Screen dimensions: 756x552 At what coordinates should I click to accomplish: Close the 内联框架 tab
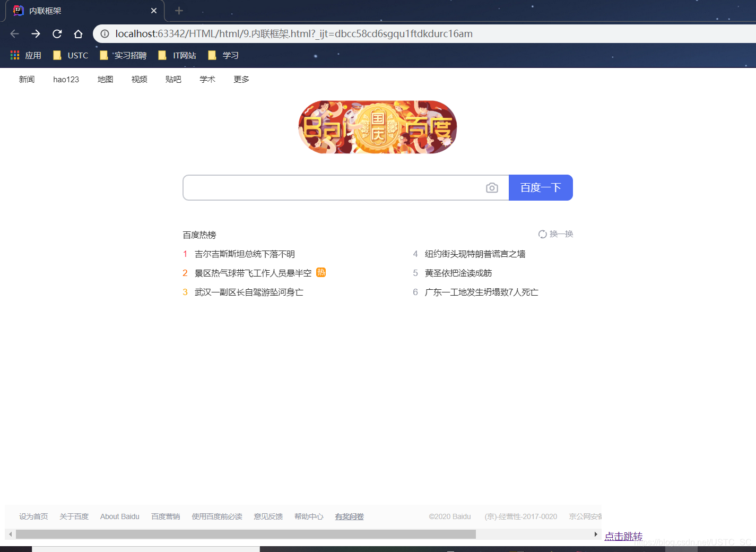pyautogui.click(x=154, y=11)
